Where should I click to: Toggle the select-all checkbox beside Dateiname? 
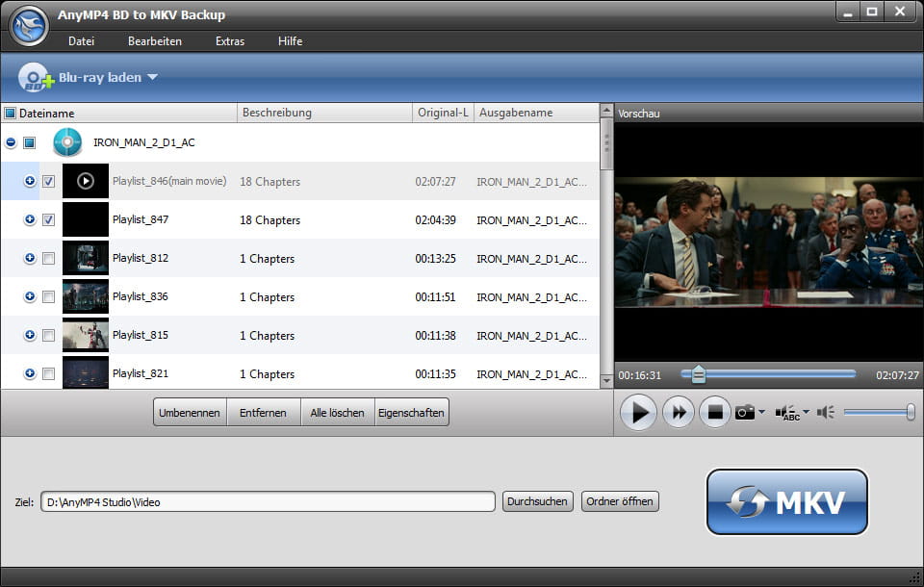(x=10, y=113)
